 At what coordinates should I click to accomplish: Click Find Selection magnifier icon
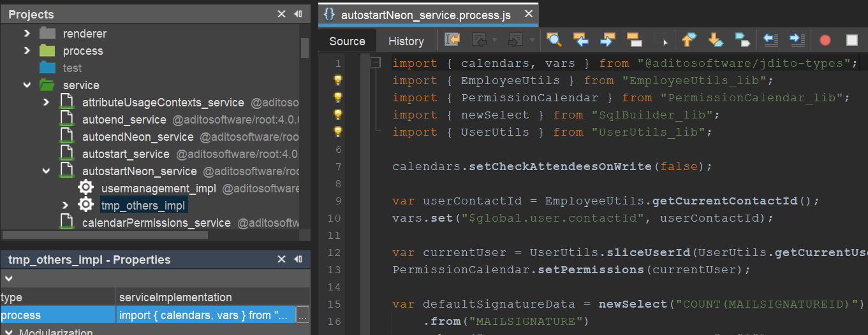point(554,40)
